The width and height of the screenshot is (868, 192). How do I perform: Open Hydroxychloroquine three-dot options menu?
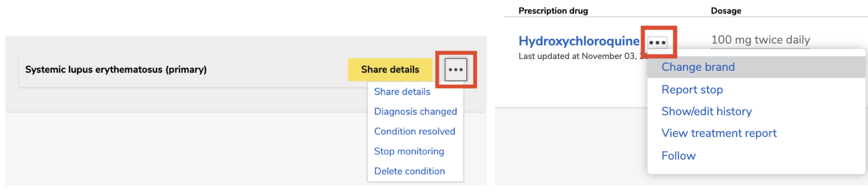[x=657, y=43]
